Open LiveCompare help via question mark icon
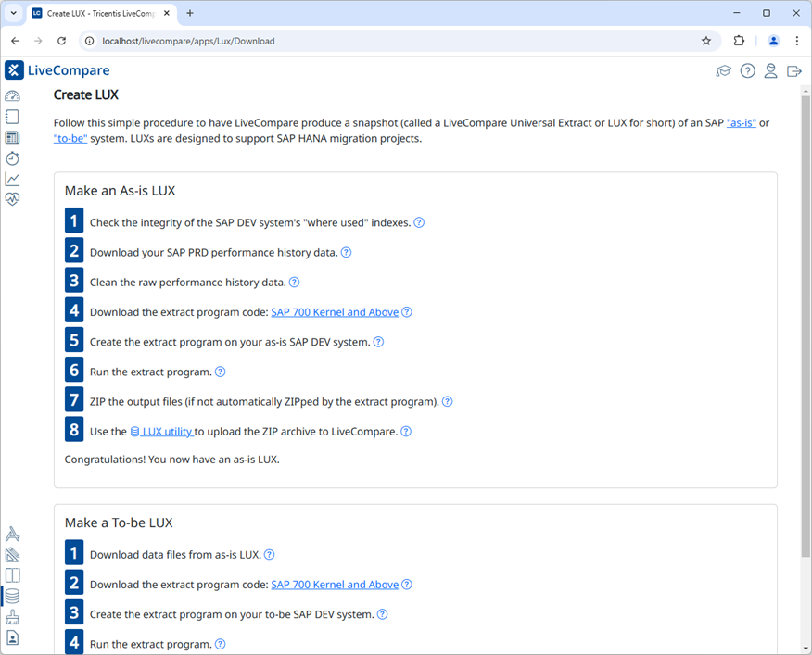Image resolution: width=812 pixels, height=655 pixels. [x=747, y=69]
